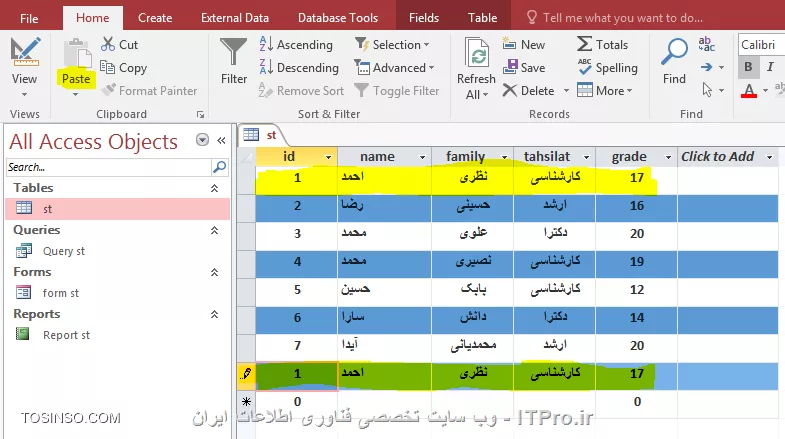This screenshot has height=439, width=785.
Task: Save the current record
Action: pos(524,68)
